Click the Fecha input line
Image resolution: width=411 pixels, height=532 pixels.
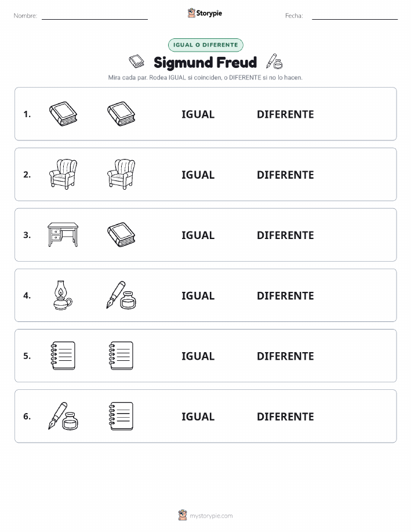click(x=355, y=16)
